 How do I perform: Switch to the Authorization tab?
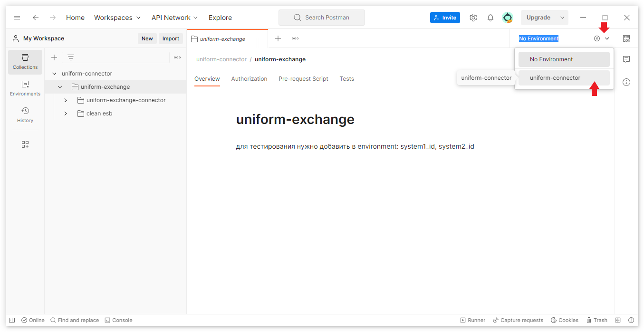(x=249, y=79)
